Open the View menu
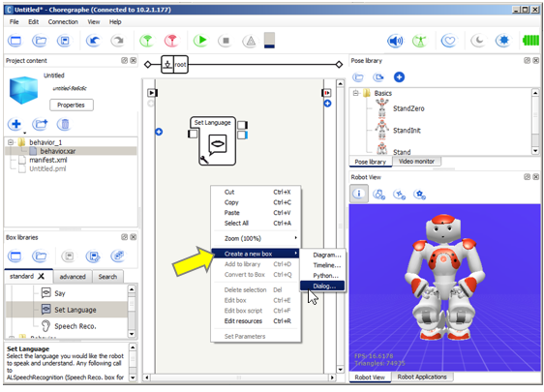 pyautogui.click(x=93, y=22)
